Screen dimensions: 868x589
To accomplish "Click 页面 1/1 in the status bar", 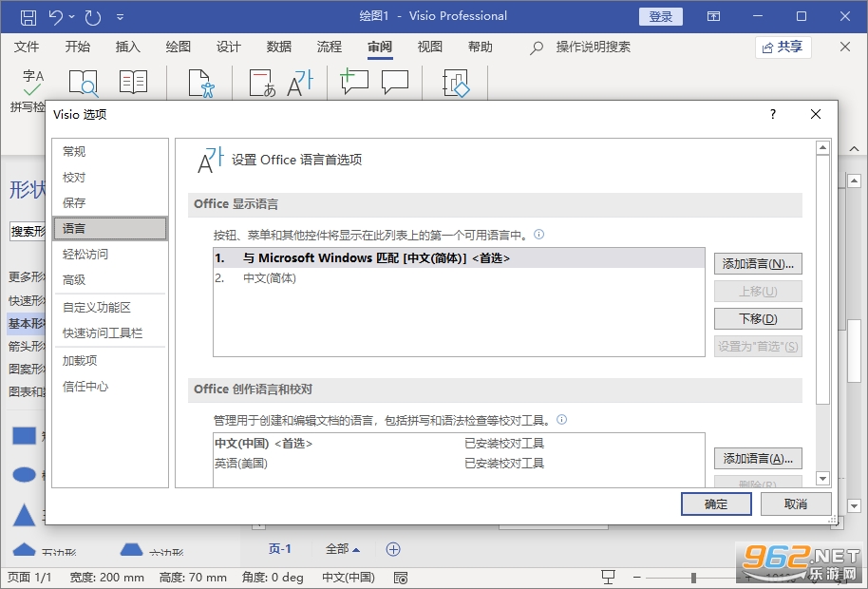I will pos(29,578).
